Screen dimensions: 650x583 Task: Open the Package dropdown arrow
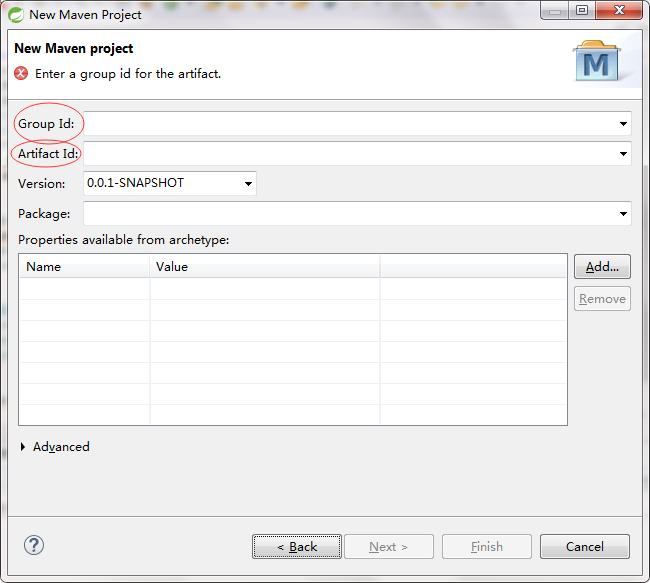(623, 214)
